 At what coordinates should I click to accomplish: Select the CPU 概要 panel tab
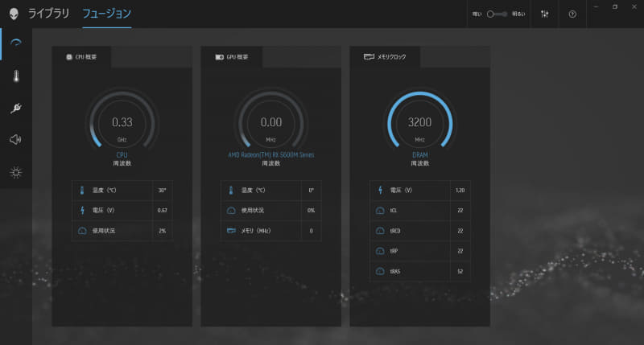point(81,57)
